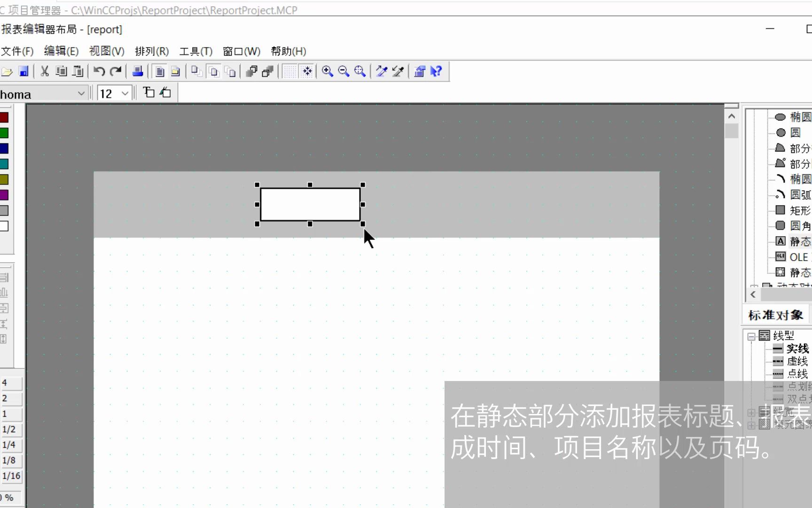
Task: Open the 排列(R) menu
Action: (152, 51)
